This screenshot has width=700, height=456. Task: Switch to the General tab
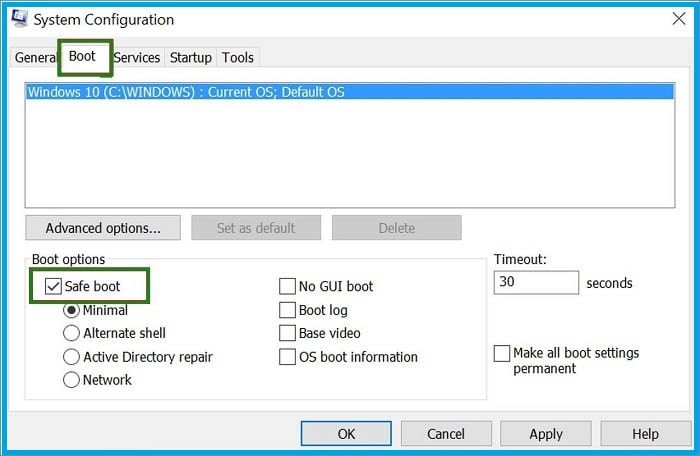pos(33,58)
